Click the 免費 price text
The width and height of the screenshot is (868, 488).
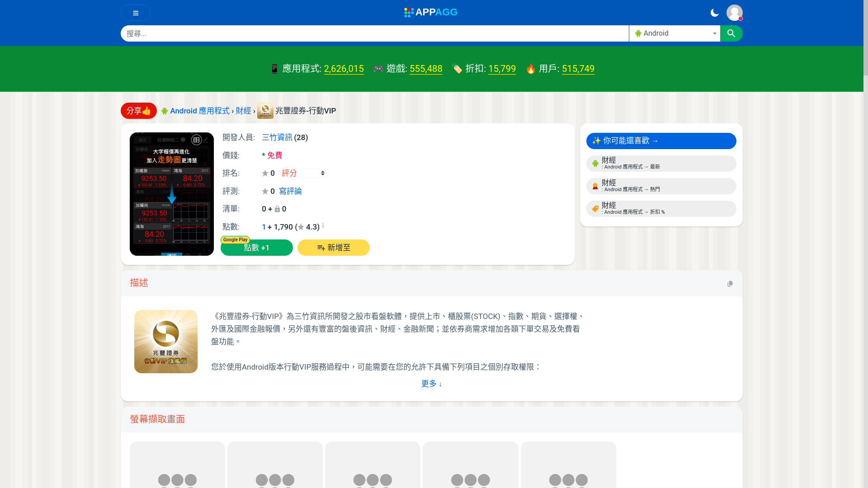(274, 155)
